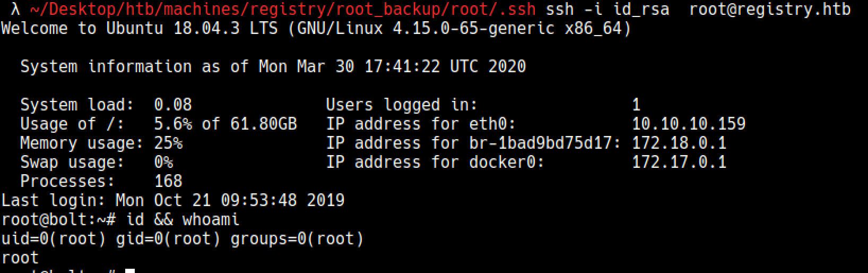Click the Last login timestamp line
This screenshot has width=868, height=273.
coord(173,200)
